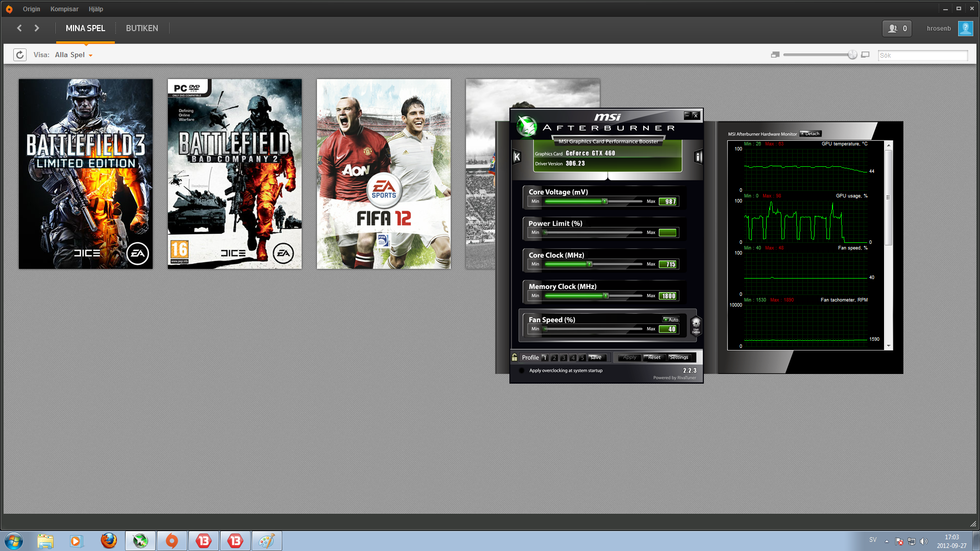Click the Fan Speed slider
This screenshot has width=980, height=551.
593,329
